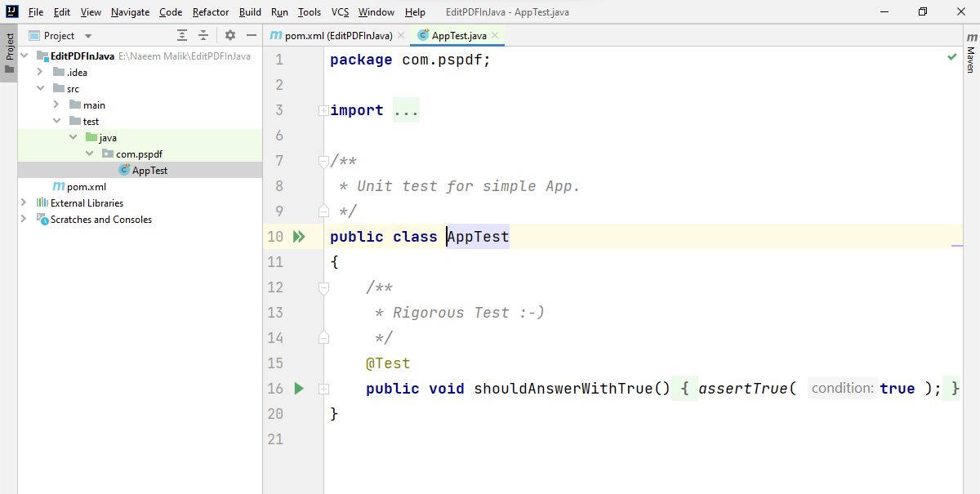
Task: Click the green inspection checkmark in the editor
Action: 951,58
